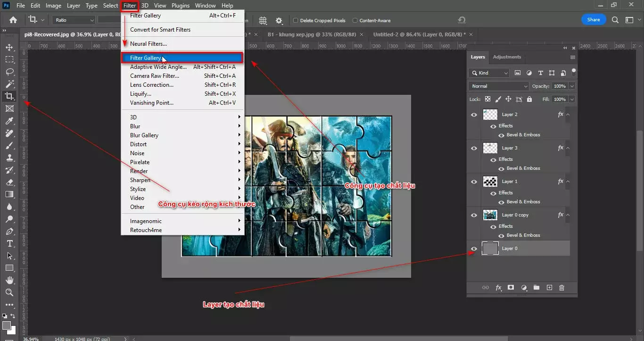Click the Share button
The width and height of the screenshot is (644, 341).
(x=594, y=19)
